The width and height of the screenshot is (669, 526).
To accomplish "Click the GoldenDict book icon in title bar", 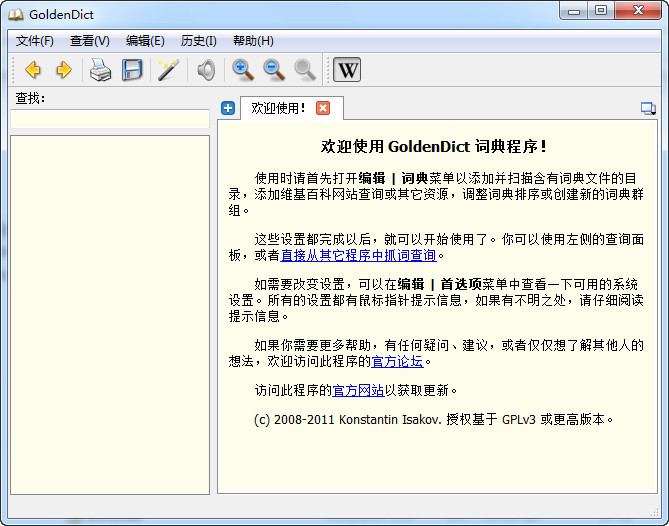I will coord(16,15).
